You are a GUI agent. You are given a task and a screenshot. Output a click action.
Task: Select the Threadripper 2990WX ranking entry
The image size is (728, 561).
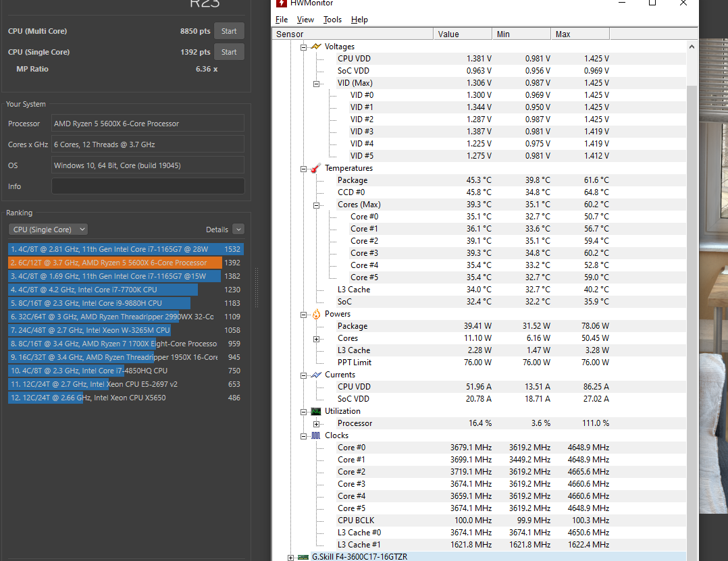tap(126, 317)
